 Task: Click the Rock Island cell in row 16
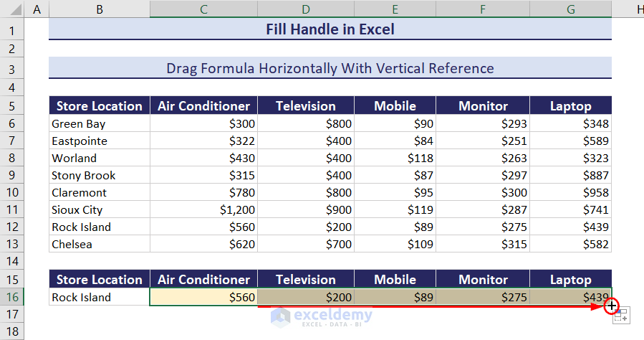coord(99,297)
